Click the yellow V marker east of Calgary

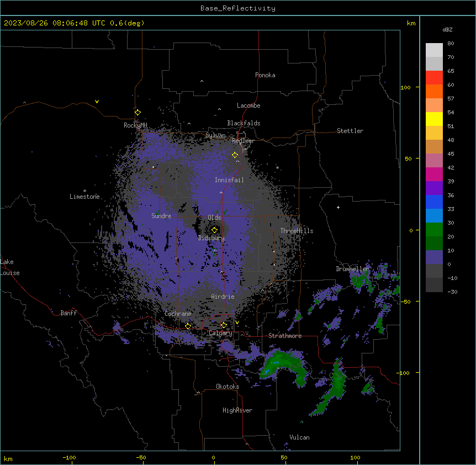coord(237,323)
